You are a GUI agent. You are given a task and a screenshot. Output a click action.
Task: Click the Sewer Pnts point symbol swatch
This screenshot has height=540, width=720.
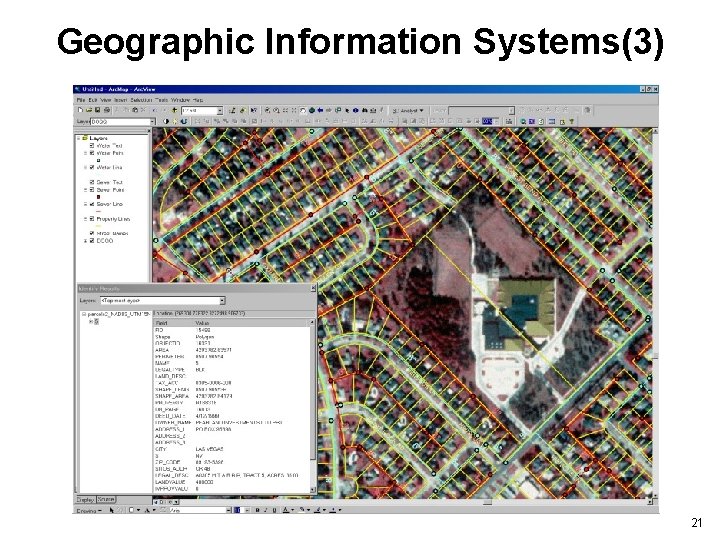(98, 197)
